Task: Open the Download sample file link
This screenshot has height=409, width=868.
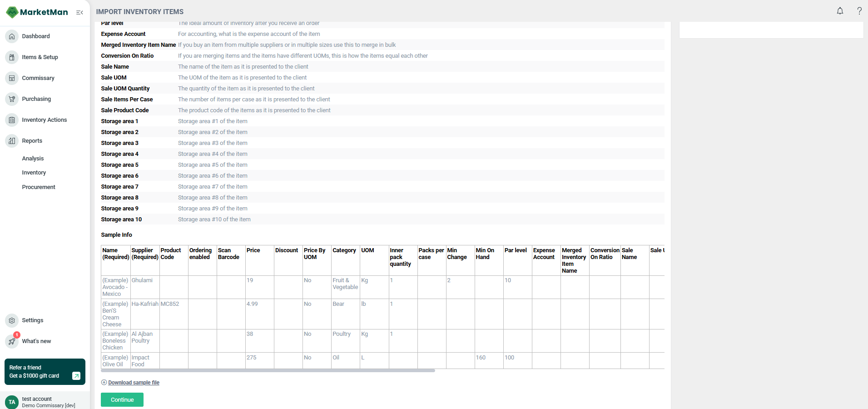Action: (134, 382)
